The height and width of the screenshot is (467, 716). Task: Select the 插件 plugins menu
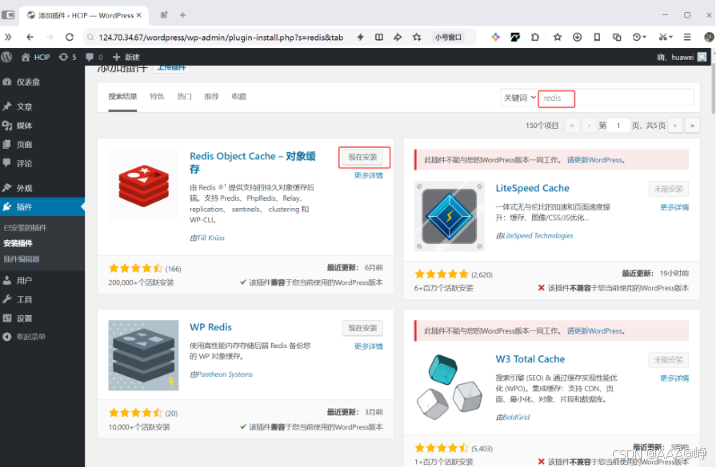[42, 207]
